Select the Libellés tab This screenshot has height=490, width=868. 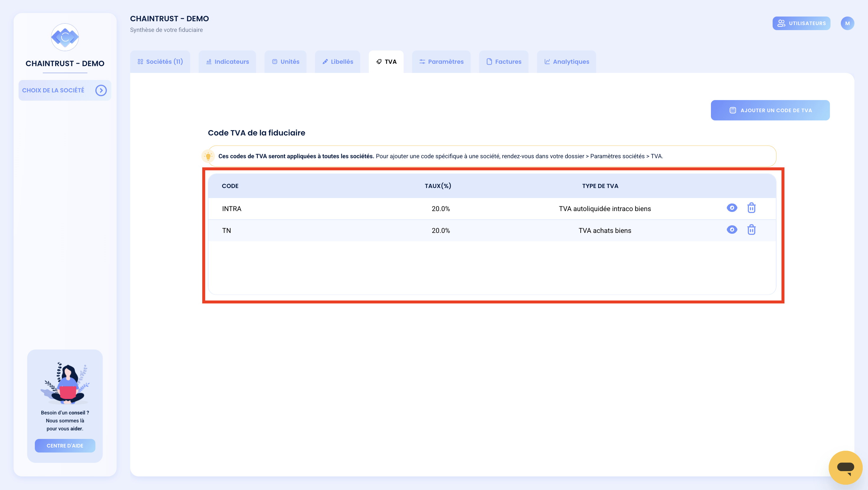337,62
